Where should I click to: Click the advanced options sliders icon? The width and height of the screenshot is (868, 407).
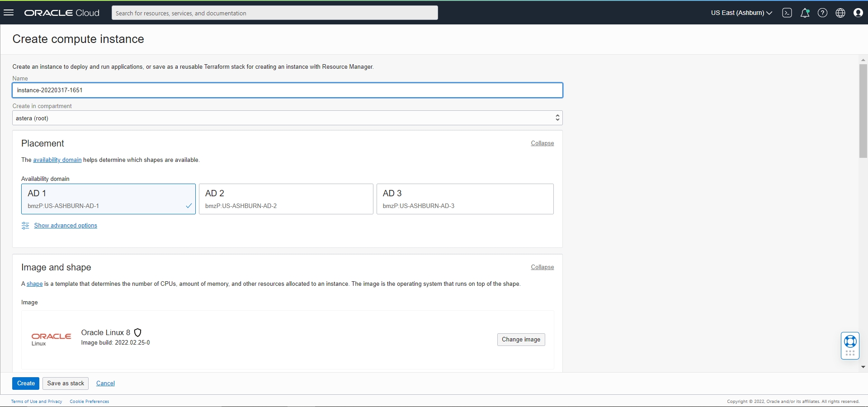pos(25,226)
